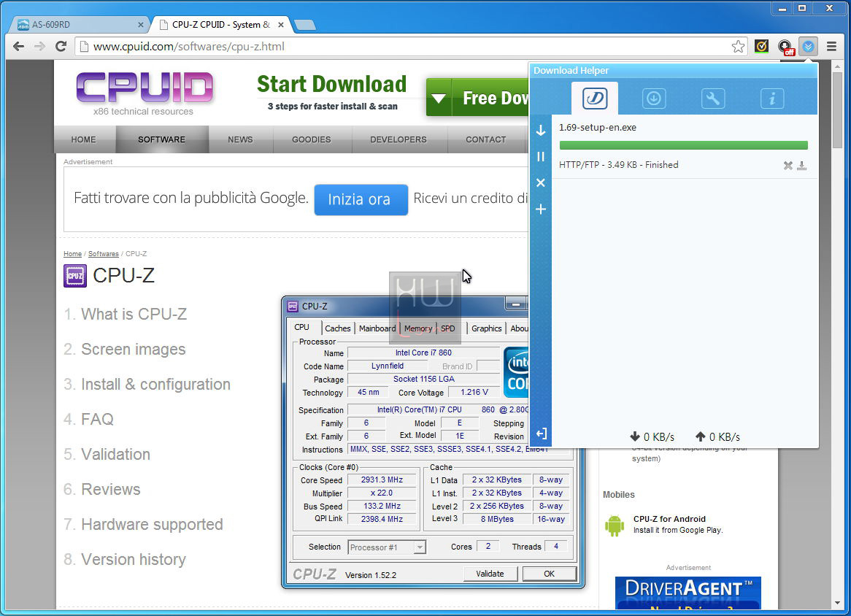Screen dimensions: 851x616
Task: Click the green download progress bar
Action: tap(683, 145)
